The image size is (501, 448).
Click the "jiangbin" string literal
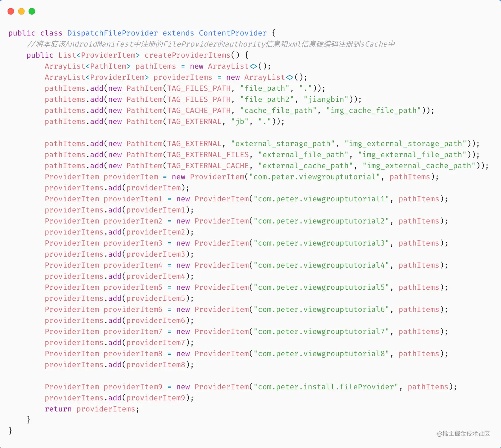[x=326, y=99]
